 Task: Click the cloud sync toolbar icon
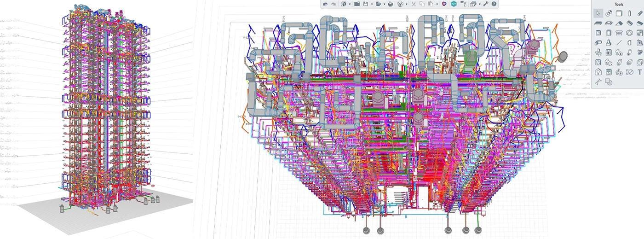point(400,4)
